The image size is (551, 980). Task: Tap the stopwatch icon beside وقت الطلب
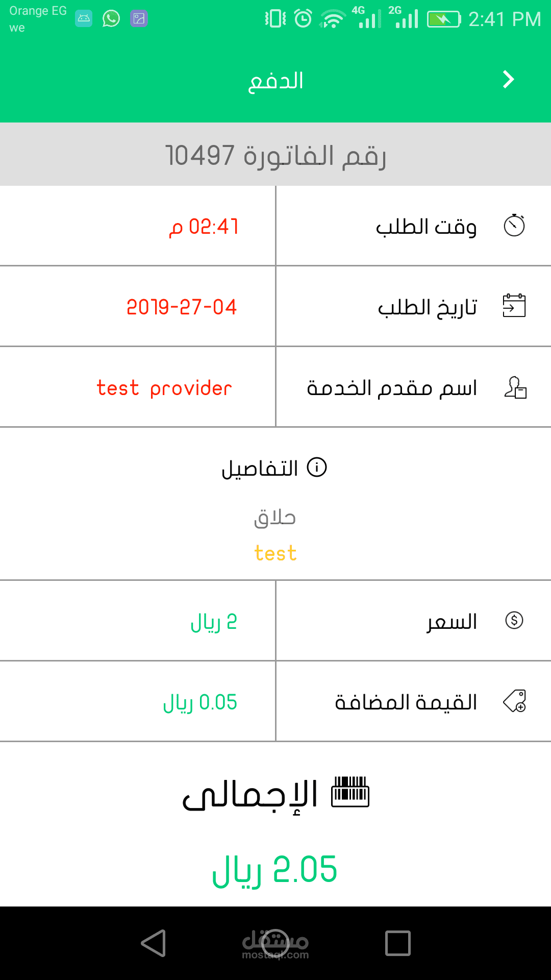coord(514,225)
